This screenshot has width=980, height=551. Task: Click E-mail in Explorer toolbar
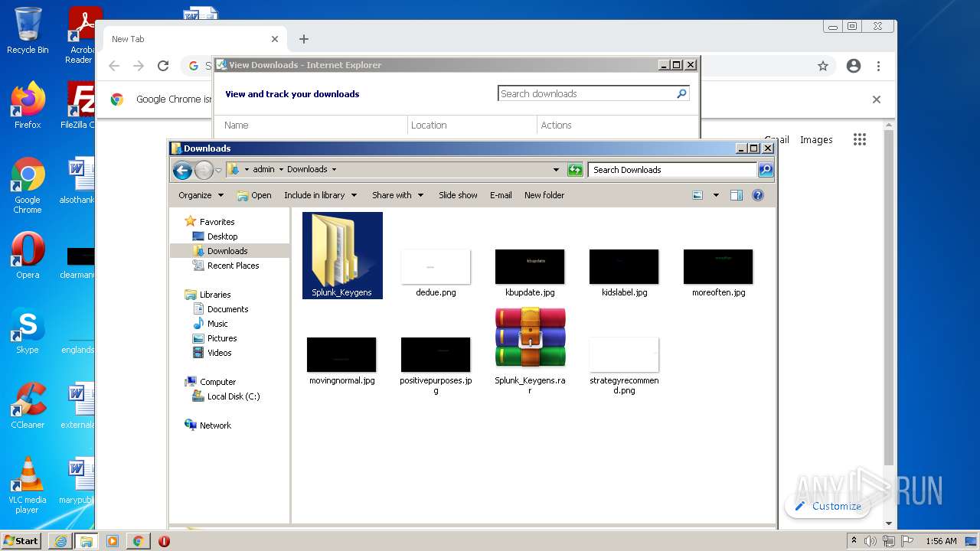click(x=501, y=195)
